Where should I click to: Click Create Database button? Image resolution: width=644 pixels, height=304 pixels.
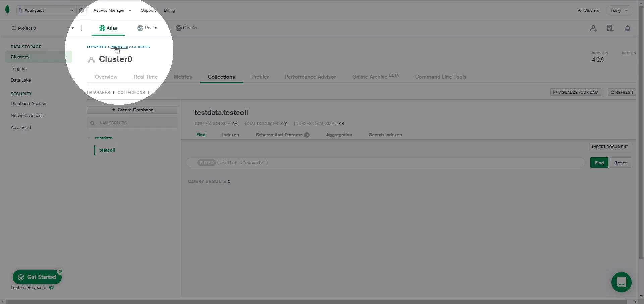(x=132, y=110)
